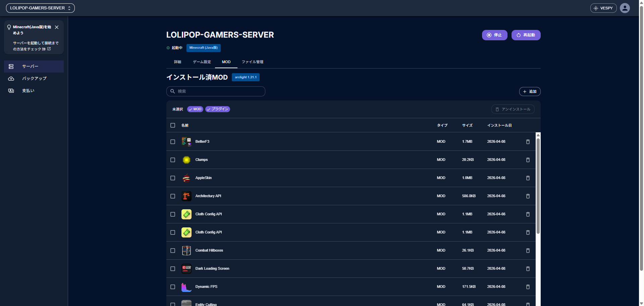Click the AppleSkin mod icon
The height and width of the screenshot is (306, 644).
tap(186, 178)
